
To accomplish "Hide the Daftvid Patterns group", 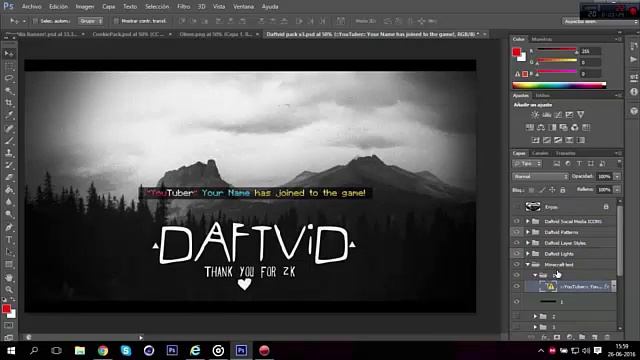I will pos(517,232).
